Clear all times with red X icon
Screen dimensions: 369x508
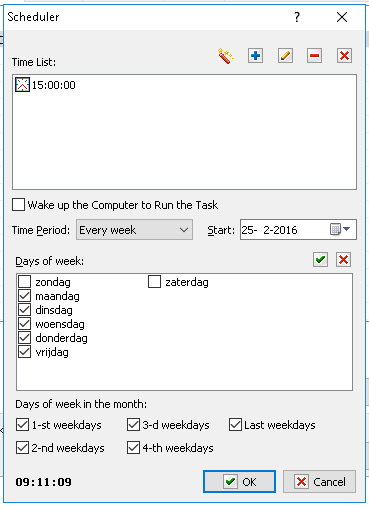click(x=344, y=56)
